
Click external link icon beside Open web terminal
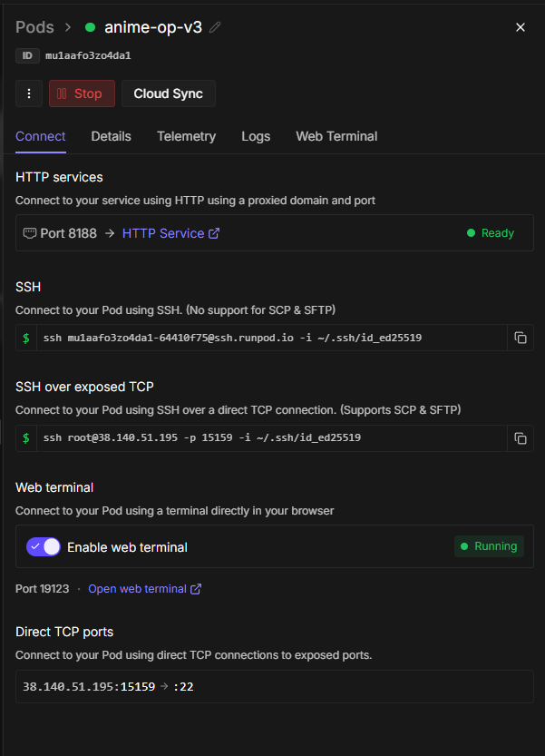(196, 589)
